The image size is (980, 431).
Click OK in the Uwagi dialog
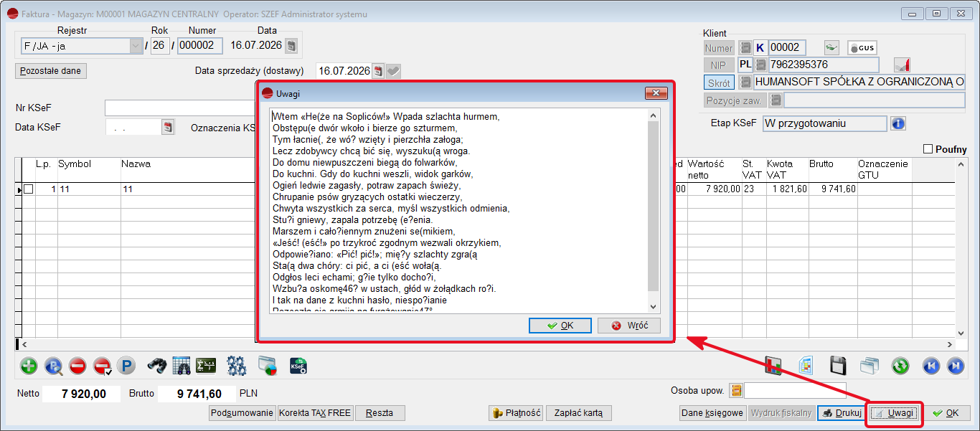coord(560,326)
